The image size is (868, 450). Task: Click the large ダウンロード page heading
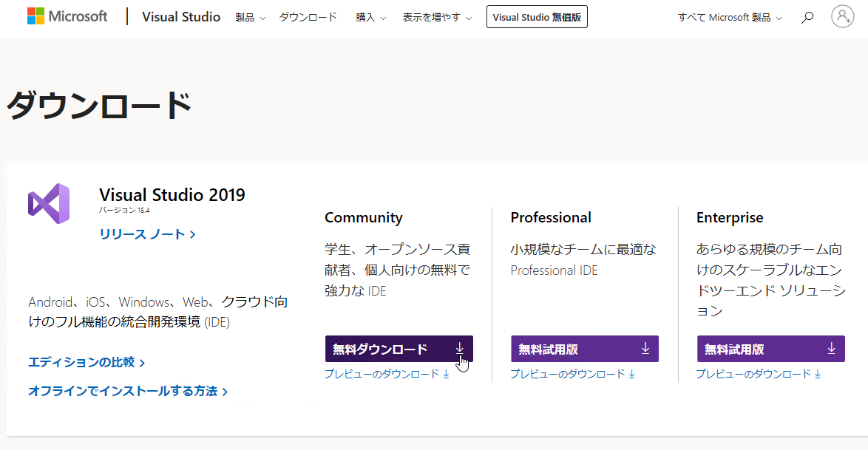pyautogui.click(x=99, y=105)
